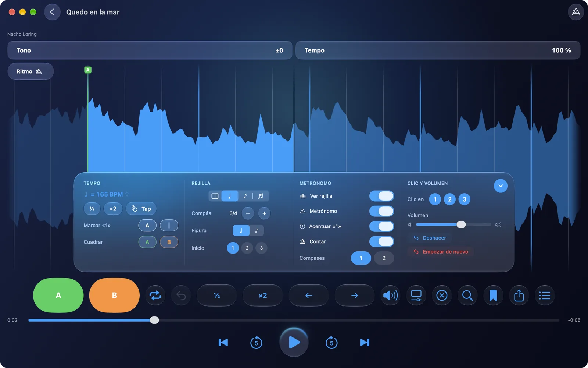Clear loop with circled X icon
This screenshot has height=368, width=588.
442,295
